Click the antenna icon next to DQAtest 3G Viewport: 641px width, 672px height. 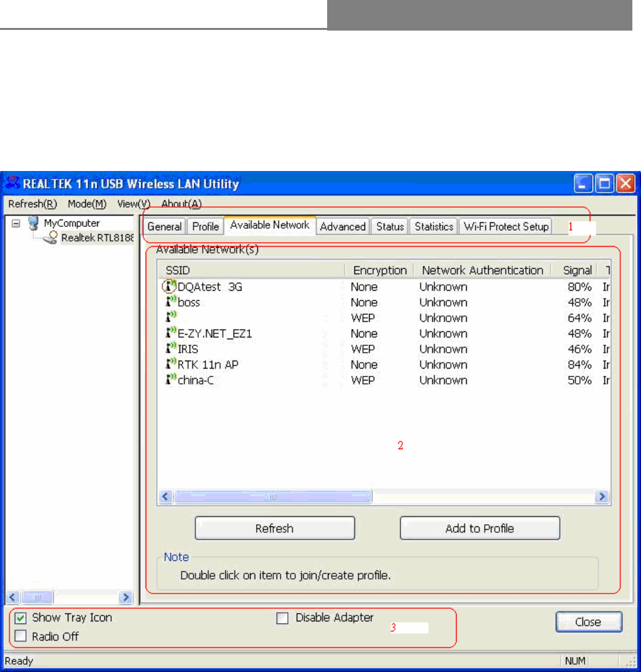tap(170, 286)
